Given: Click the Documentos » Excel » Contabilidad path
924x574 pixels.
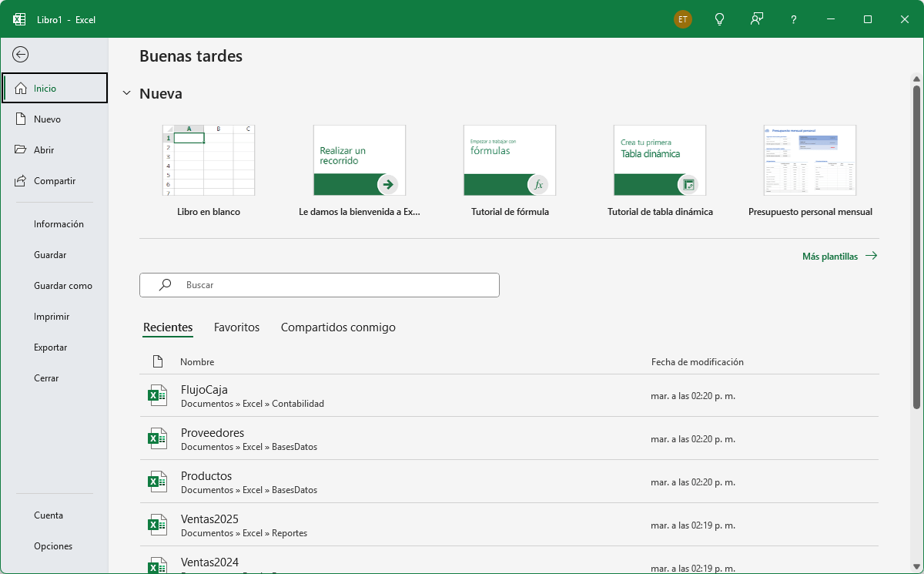Looking at the screenshot, I should point(253,404).
